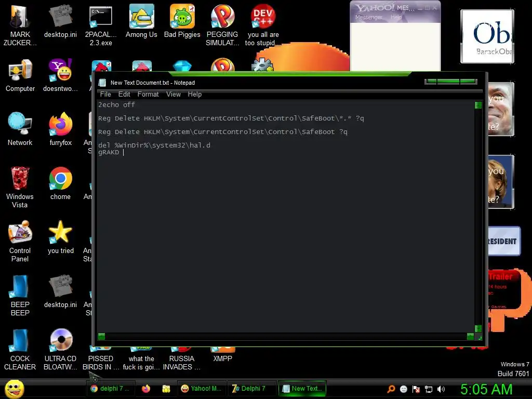Image resolution: width=532 pixels, height=399 pixels.
Task: Click the tray icon right of the magnifier
Action: 403,389
